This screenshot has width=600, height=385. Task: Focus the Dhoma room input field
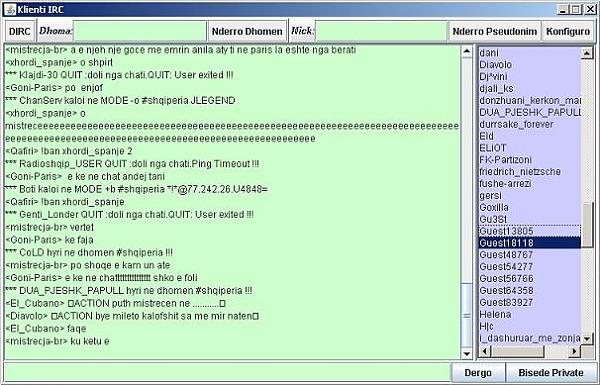pos(140,31)
